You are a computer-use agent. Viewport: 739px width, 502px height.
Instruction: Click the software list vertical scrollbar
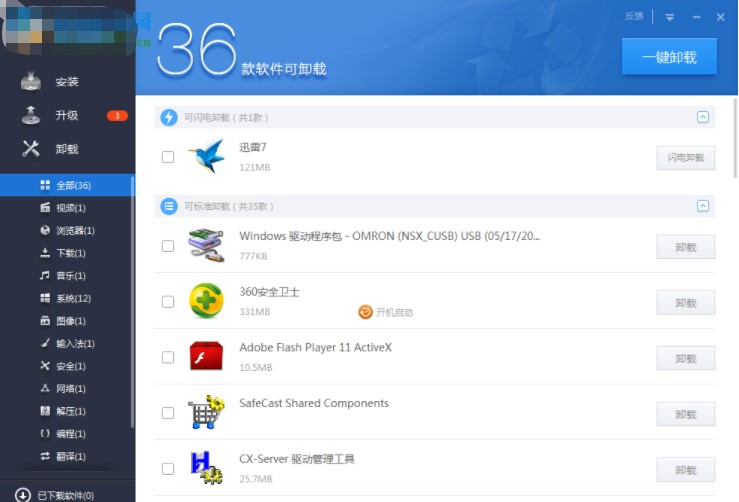point(735,138)
